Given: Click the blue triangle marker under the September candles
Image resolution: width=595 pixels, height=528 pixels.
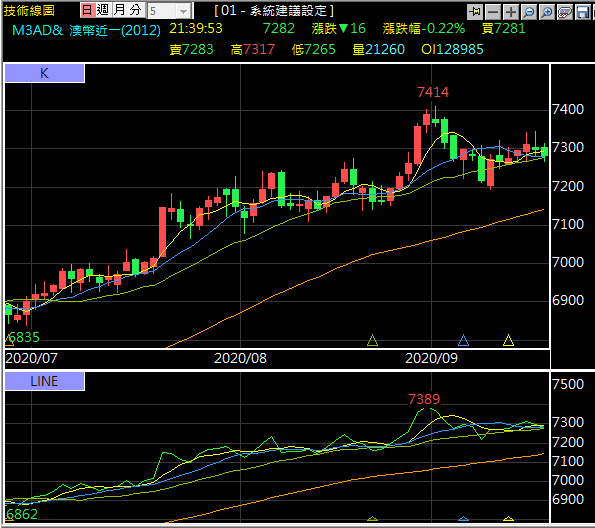Looking at the screenshot, I should (x=463, y=340).
